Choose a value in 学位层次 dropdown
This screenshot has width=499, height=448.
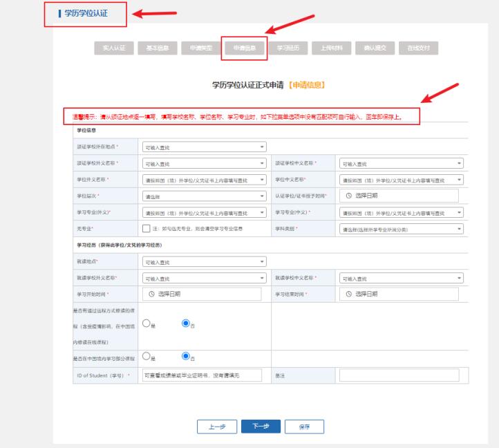205,196
